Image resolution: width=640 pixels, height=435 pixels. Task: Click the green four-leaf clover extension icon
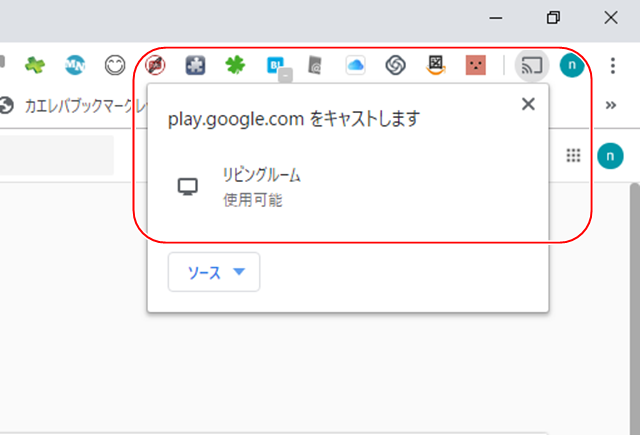coord(236,65)
